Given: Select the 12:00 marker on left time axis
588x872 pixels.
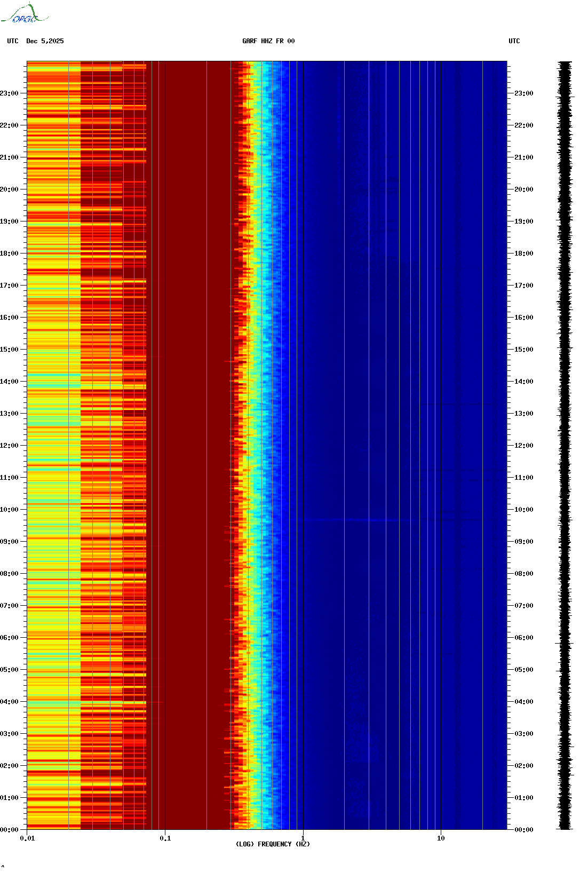Looking at the screenshot, I should 9,446.
